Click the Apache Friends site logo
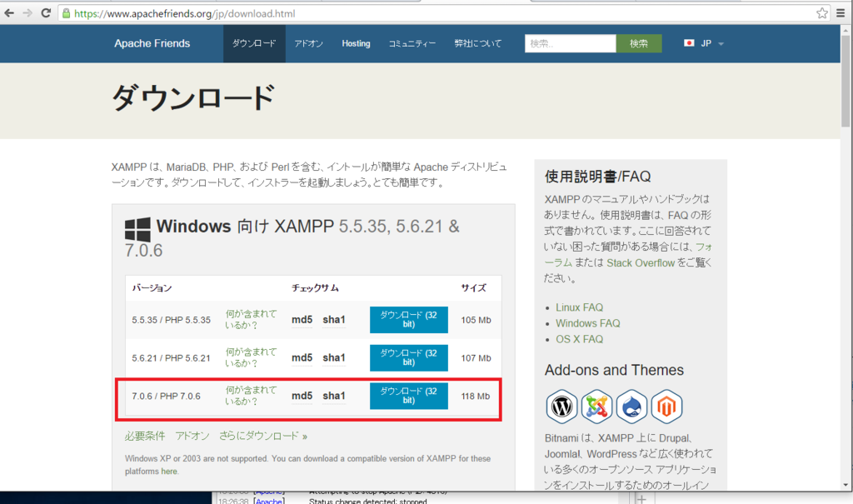The width and height of the screenshot is (853, 504). pos(152,43)
